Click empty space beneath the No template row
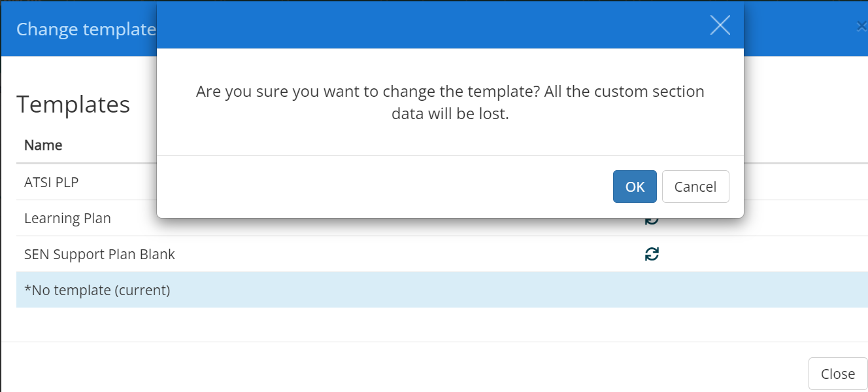 (442, 325)
